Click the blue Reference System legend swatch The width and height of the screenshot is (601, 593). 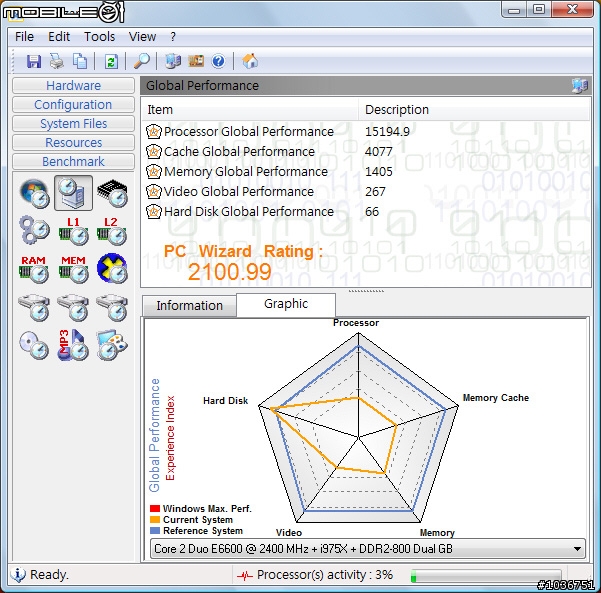155,531
